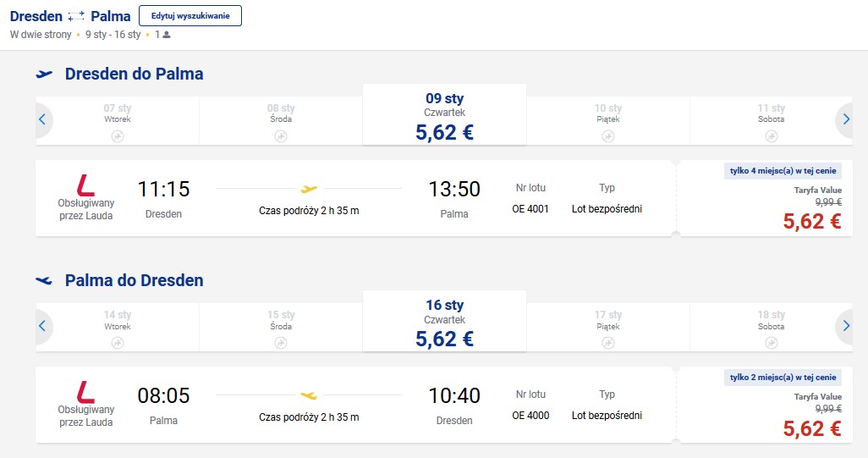Show later outbound dates with right arrow
The image size is (868, 458).
845,119
